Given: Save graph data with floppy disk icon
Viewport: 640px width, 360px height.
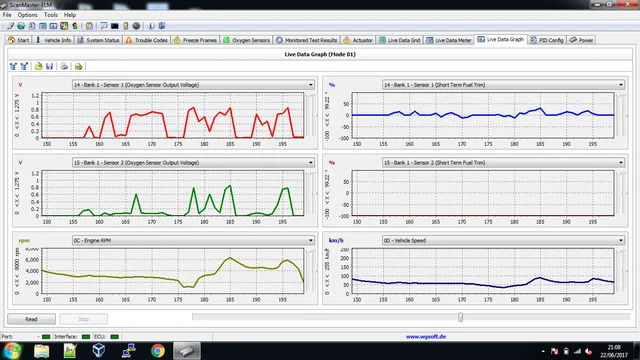Looking at the screenshot, I should [49, 66].
